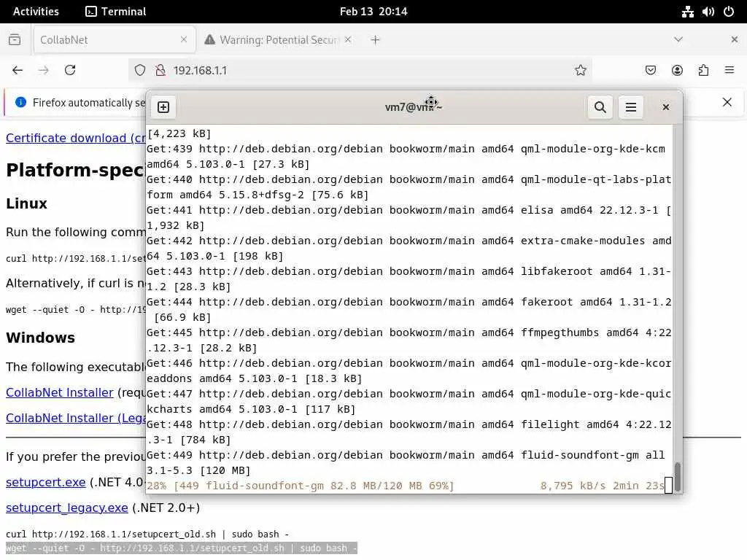Go back in Firefox history
The image size is (747, 560).
[x=18, y=71]
